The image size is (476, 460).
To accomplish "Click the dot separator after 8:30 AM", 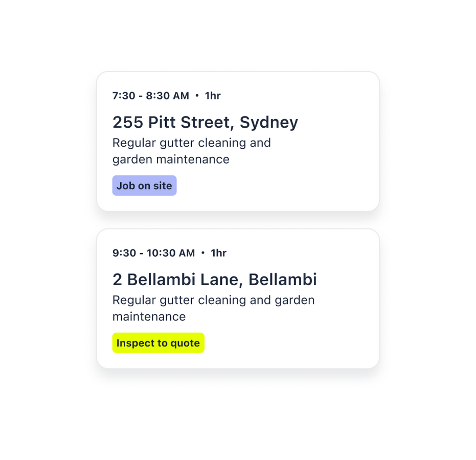I will [x=197, y=96].
